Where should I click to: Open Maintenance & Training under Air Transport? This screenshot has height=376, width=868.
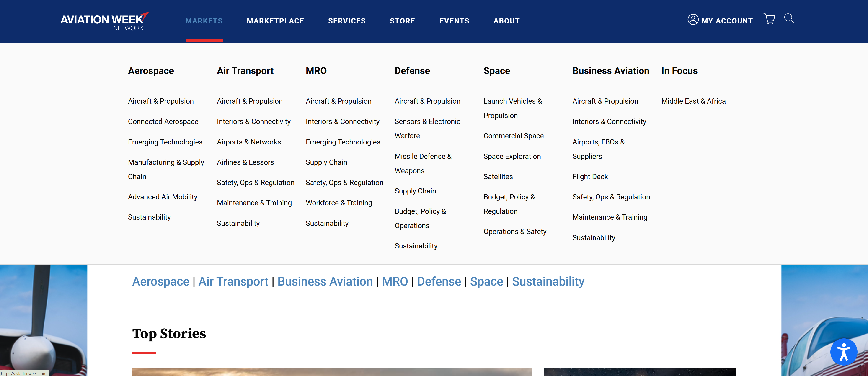254,203
